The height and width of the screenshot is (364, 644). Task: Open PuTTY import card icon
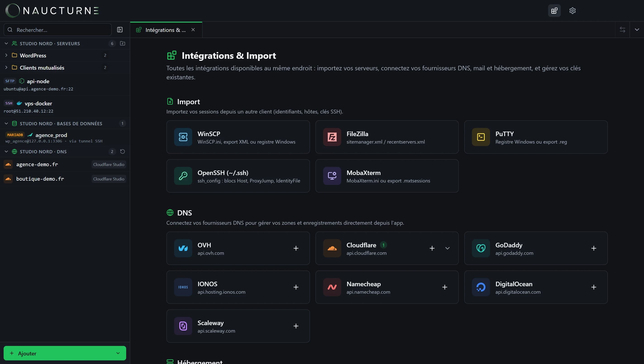tap(481, 137)
